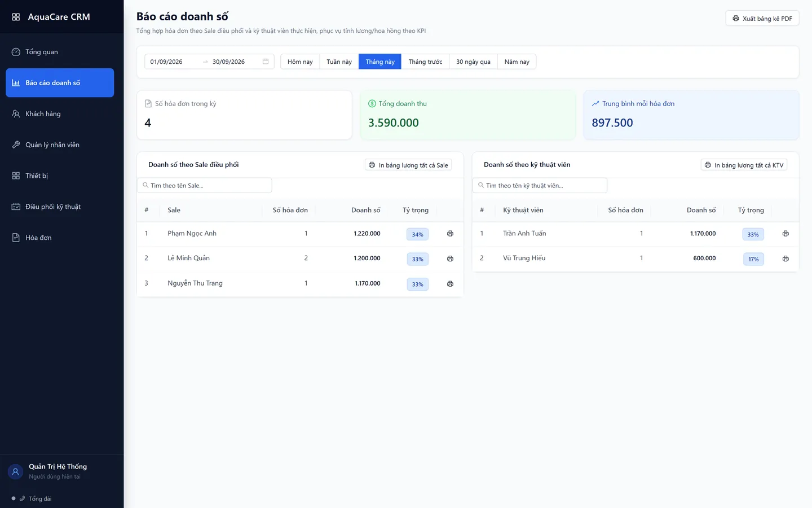
Task: Click user avatar icon for Quản Trị Hệ Thống
Action: [16, 472]
